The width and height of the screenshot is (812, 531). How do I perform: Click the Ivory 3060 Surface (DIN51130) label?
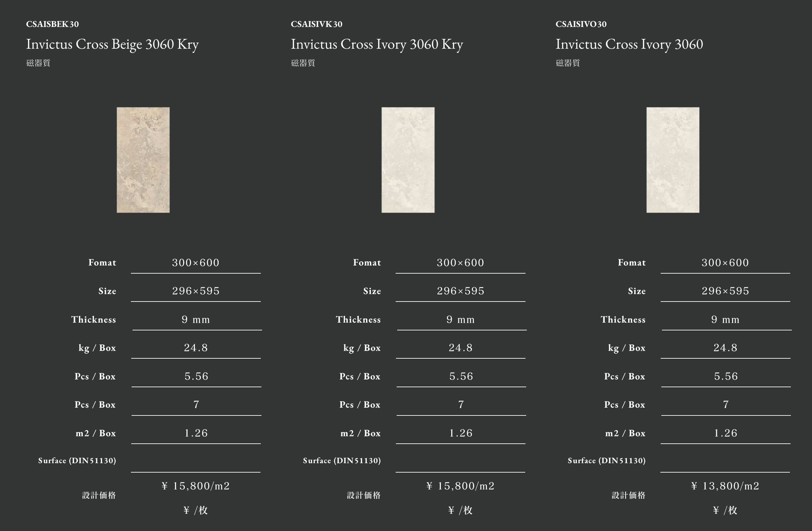[607, 461]
